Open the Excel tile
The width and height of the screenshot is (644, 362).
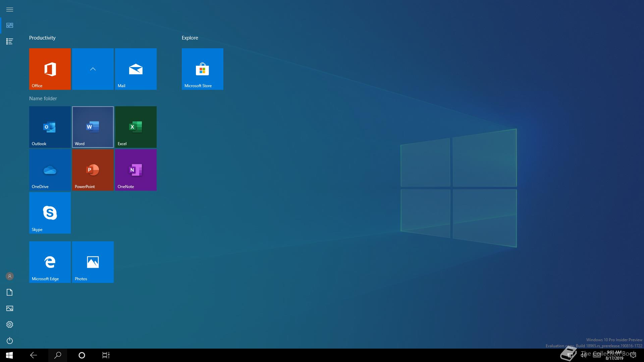coord(136,127)
